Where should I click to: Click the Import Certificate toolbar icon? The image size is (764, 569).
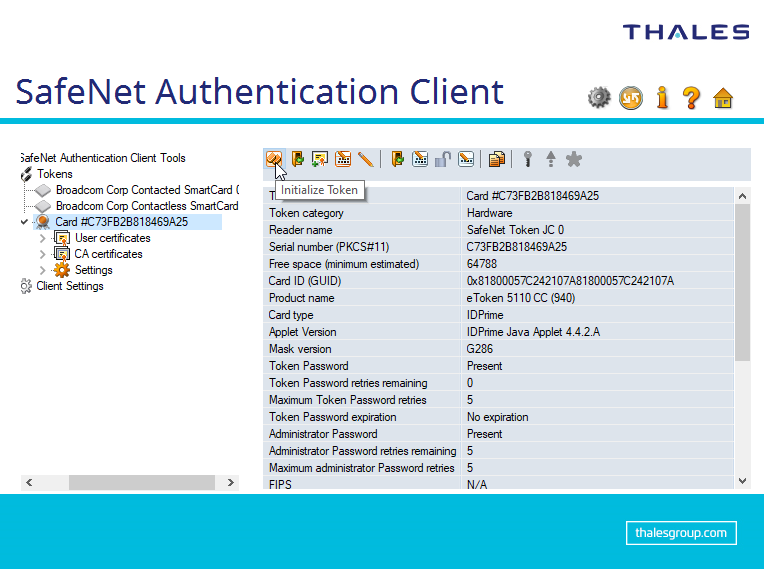click(320, 159)
